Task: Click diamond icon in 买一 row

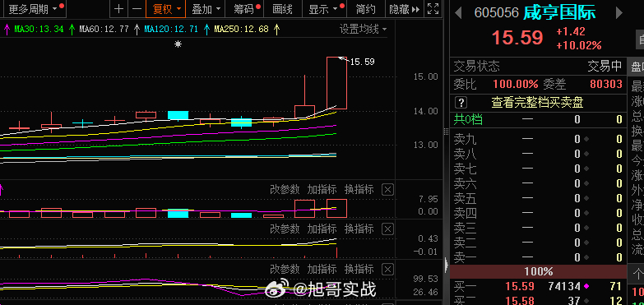Action: [x=586, y=286]
